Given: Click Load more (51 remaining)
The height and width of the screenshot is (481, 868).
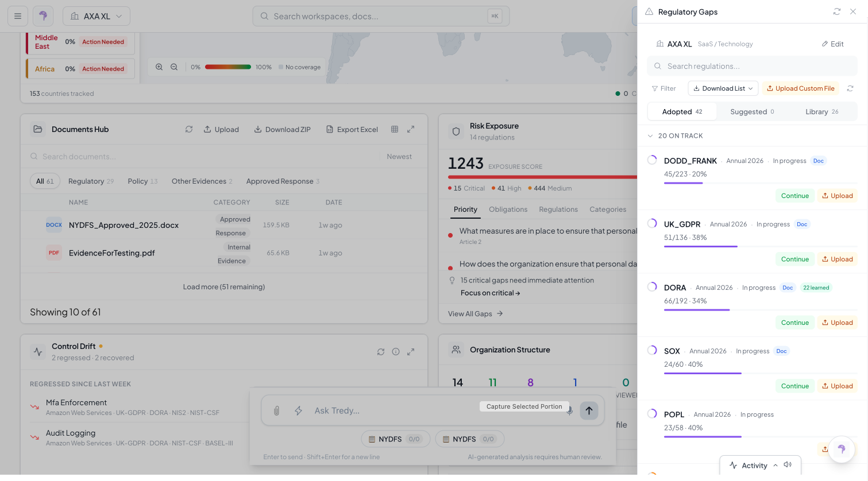Looking at the screenshot, I should [x=224, y=287].
